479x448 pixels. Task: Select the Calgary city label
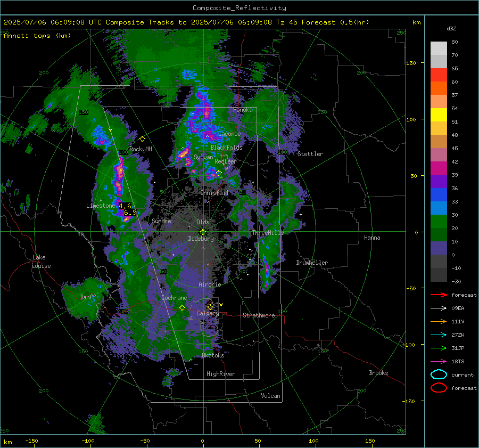208,313
